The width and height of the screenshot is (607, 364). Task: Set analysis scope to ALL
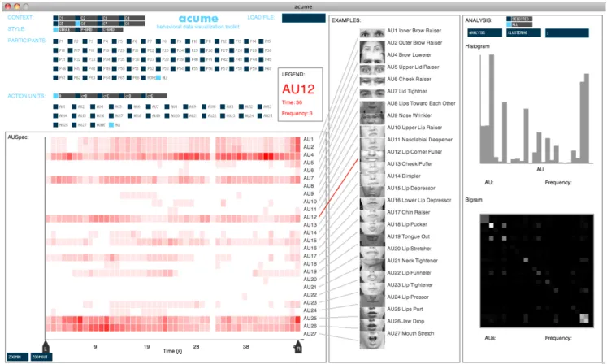pyautogui.click(x=509, y=24)
